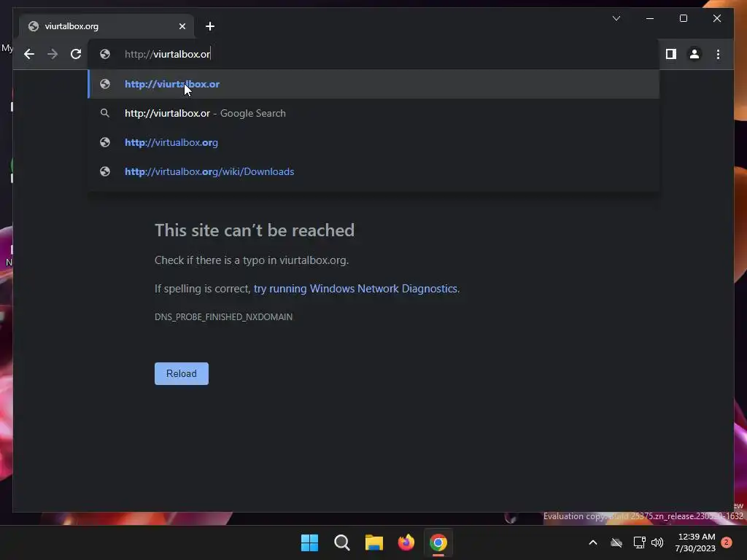
Task: Go back with the back arrow button
Action: [29, 54]
